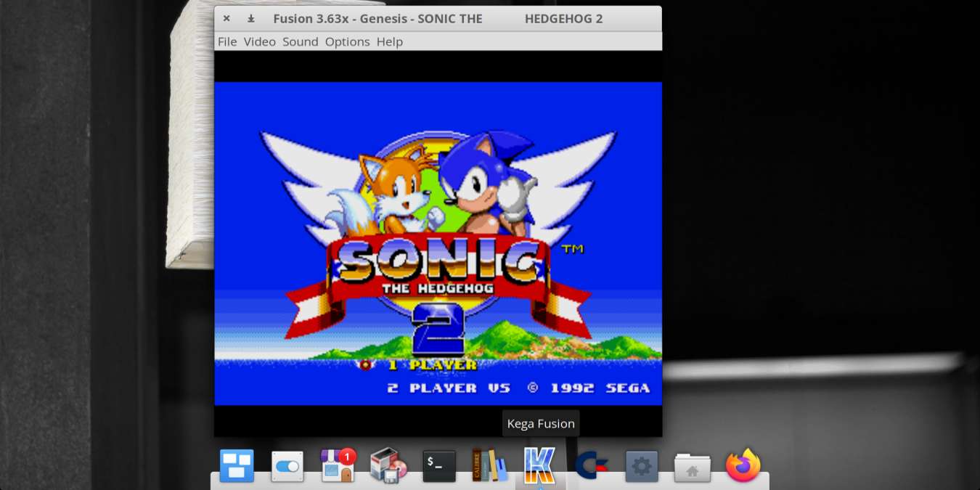Image resolution: width=980 pixels, height=490 pixels.
Task: Launch the Commodore emulator icon
Action: click(591, 465)
